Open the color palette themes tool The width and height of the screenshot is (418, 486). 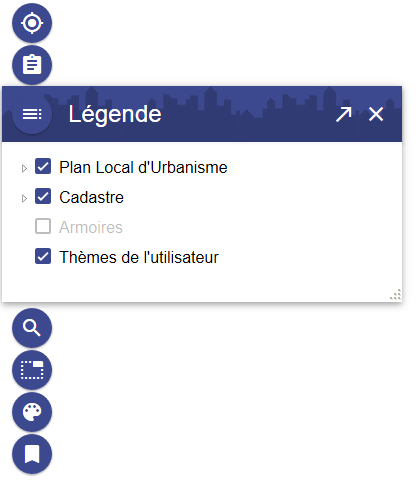(32, 412)
